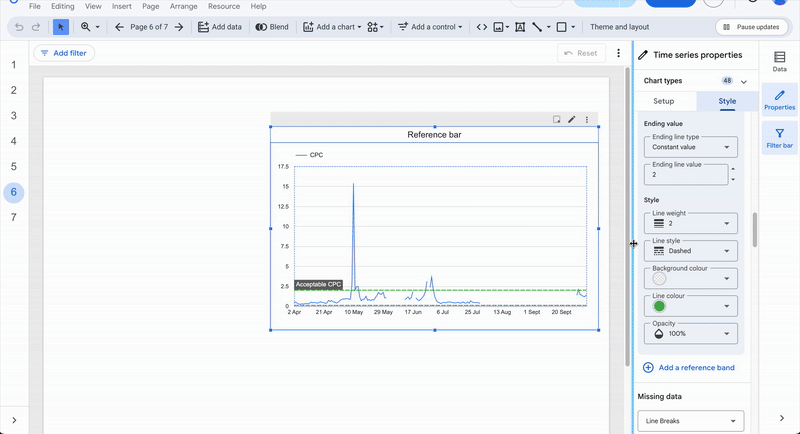Open the Properties panel in sidebar
Screen dimensions: 800x434
coord(779,100)
